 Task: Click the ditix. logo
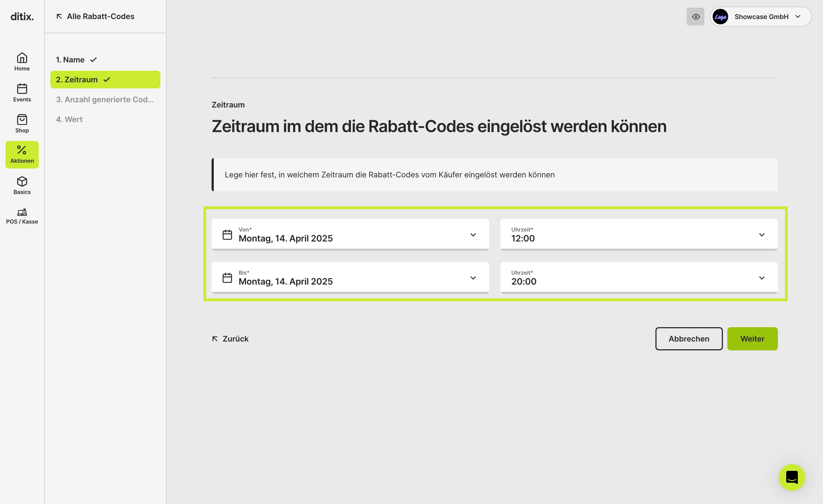coord(22,16)
